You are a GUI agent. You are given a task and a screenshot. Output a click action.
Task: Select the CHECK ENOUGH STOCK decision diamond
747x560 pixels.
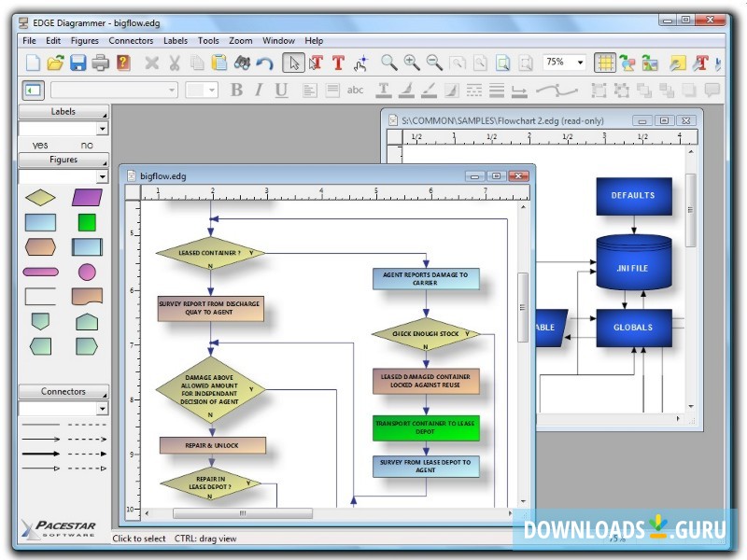coord(428,333)
